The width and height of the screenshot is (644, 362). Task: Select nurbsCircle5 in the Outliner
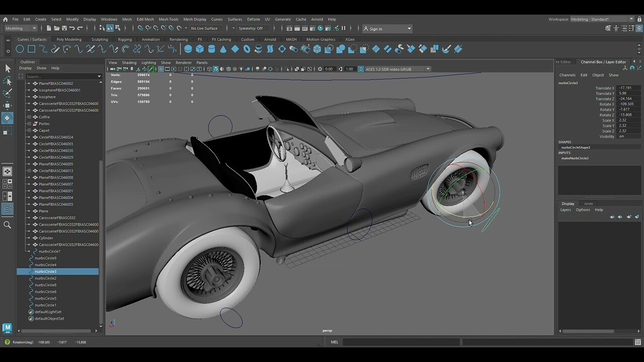point(45,298)
